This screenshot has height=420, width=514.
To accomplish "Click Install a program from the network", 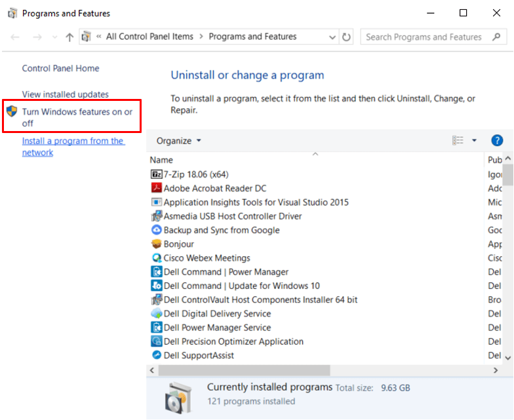I will (73, 147).
